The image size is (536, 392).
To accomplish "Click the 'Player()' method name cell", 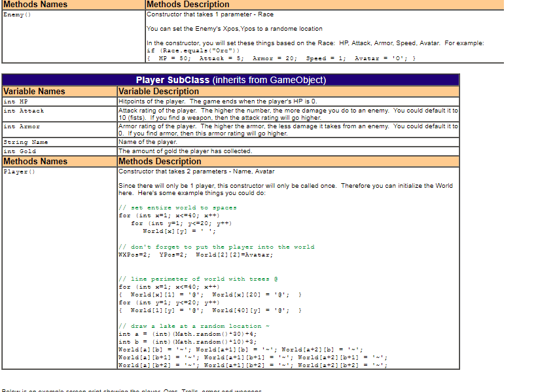I will (60, 268).
